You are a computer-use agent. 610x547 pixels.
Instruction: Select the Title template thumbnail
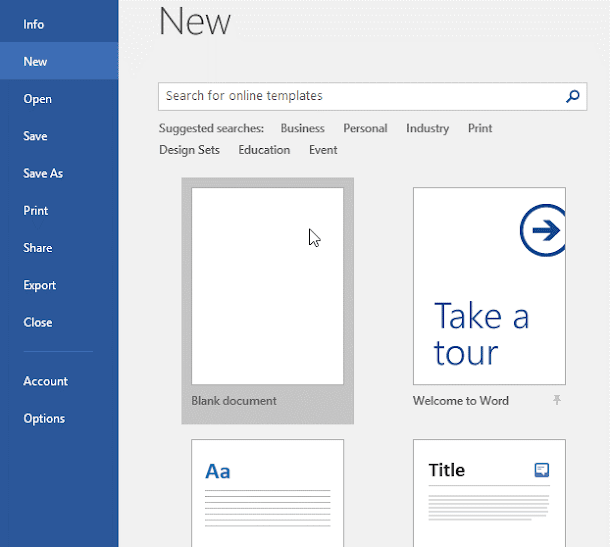click(x=489, y=493)
